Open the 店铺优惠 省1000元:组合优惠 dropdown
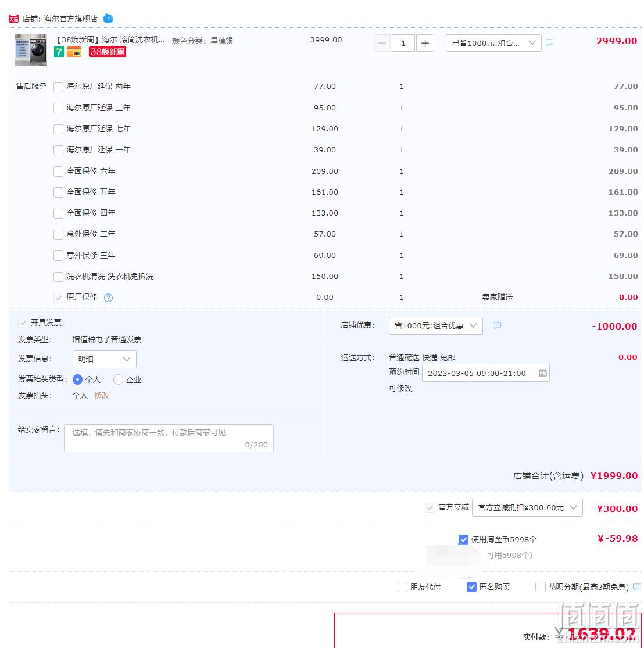Screen dimensions: 644x648 [x=435, y=325]
